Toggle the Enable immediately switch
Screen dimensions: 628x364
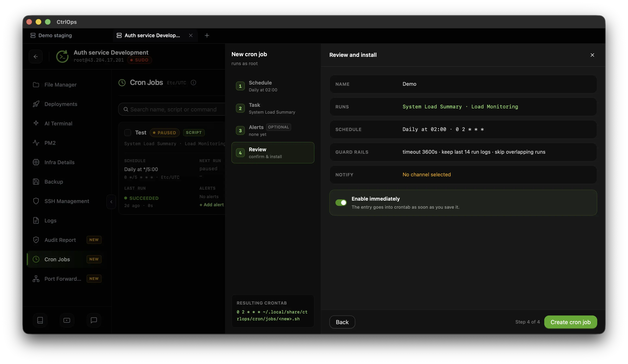click(341, 203)
